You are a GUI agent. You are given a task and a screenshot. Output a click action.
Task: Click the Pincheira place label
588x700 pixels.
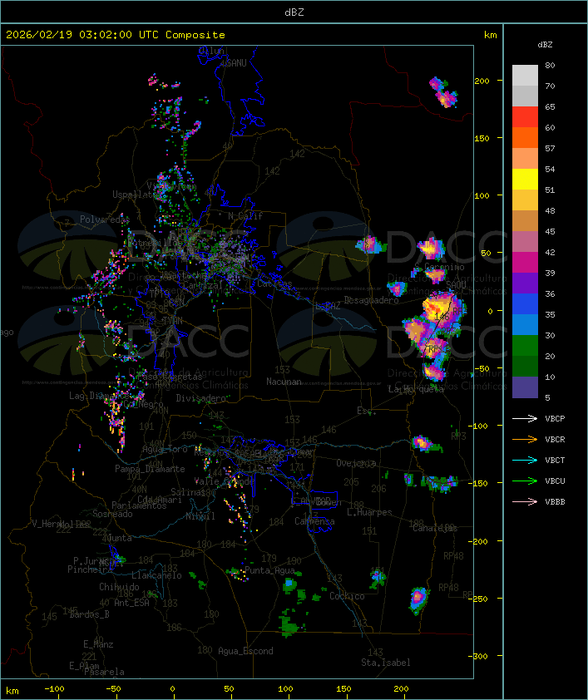click(90, 569)
